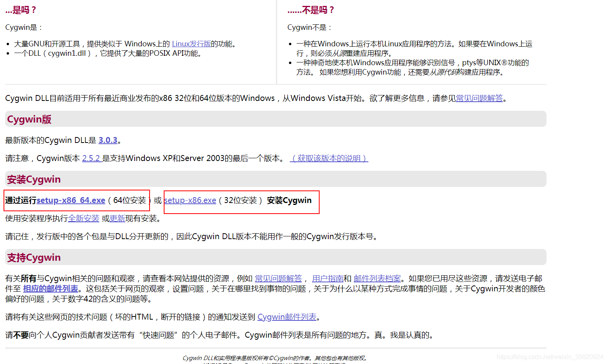
Task: Click the ......不是吗？ heading
Action: coord(311,10)
